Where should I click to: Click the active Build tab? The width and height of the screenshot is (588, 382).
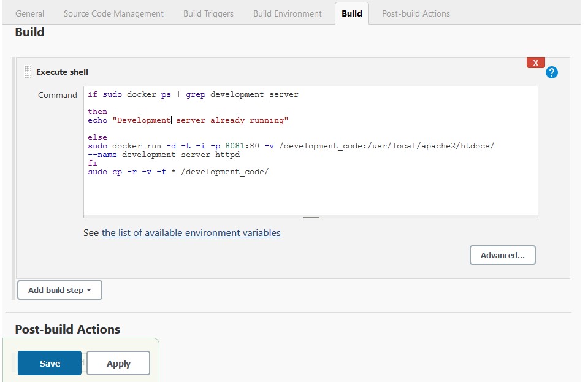click(x=352, y=13)
